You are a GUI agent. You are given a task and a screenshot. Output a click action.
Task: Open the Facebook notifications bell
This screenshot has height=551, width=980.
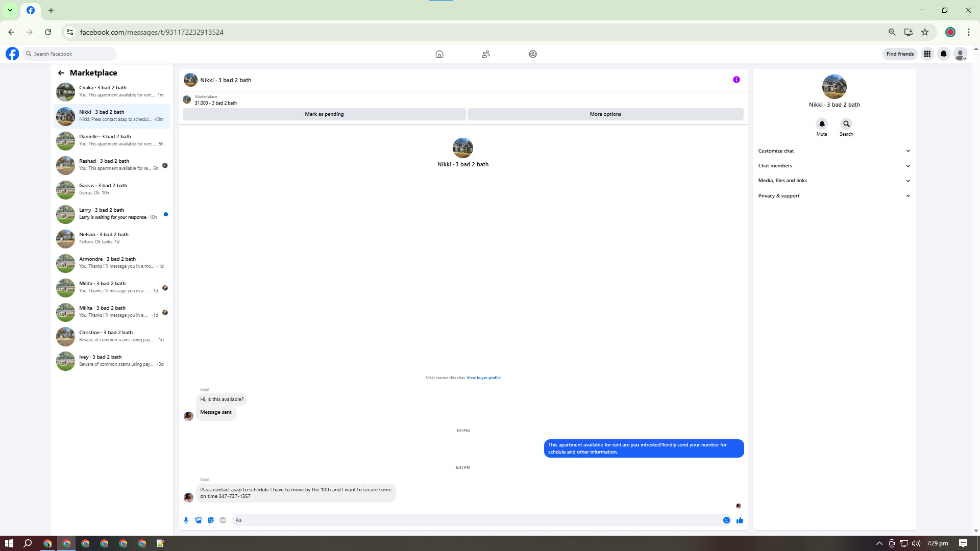point(944,54)
